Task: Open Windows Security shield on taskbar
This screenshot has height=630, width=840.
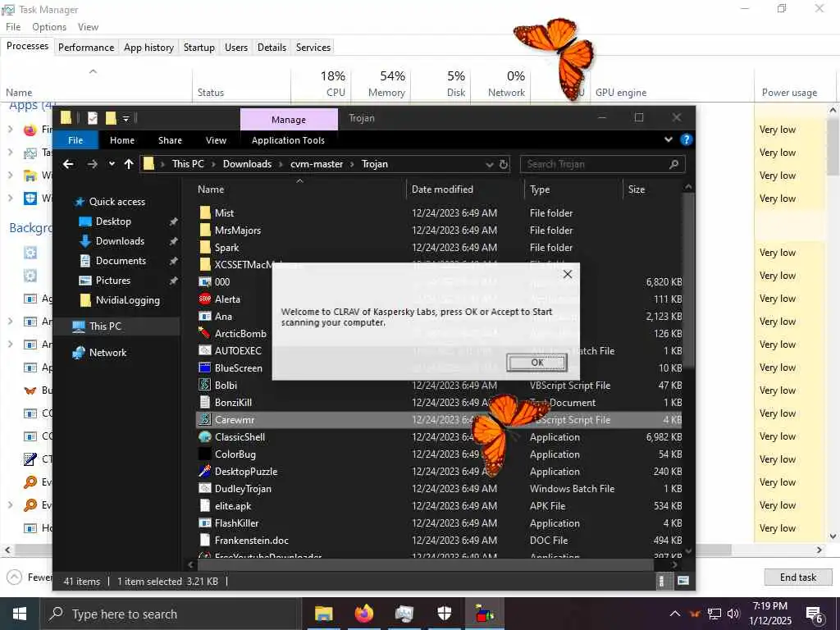Action: 444,614
